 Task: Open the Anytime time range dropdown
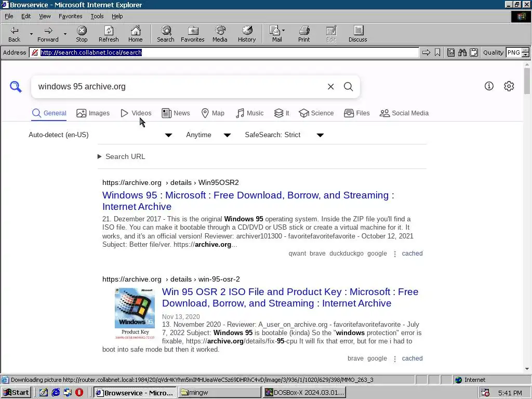(208, 135)
